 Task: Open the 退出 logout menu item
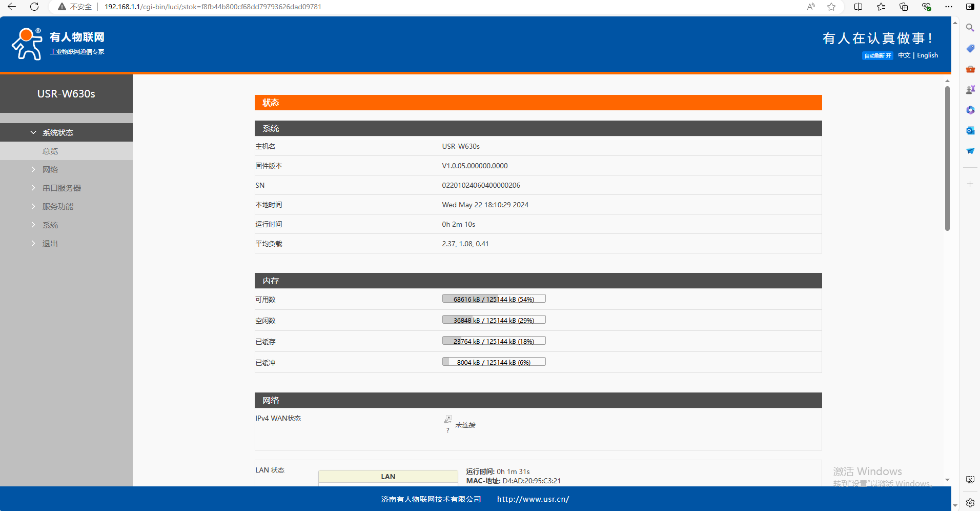(50, 243)
